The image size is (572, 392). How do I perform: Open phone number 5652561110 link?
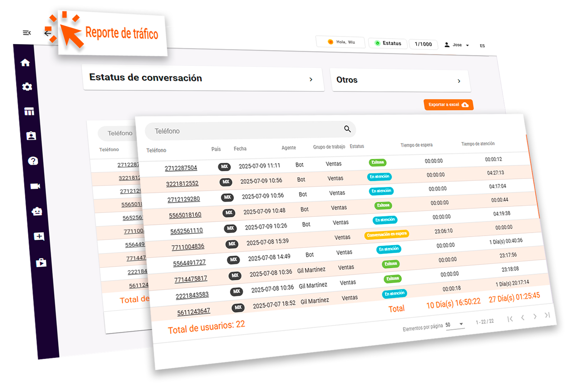pos(187,231)
